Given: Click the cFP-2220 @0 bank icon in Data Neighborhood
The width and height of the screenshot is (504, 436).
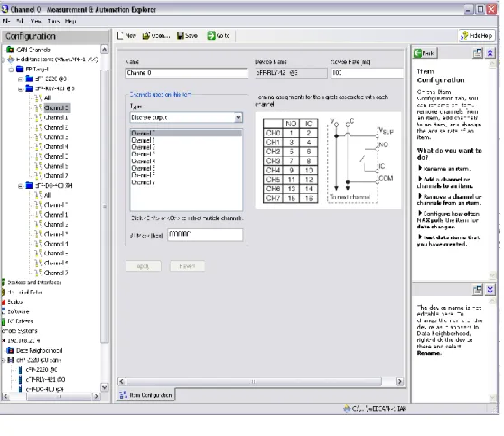Looking at the screenshot, I should tap(11, 360).
